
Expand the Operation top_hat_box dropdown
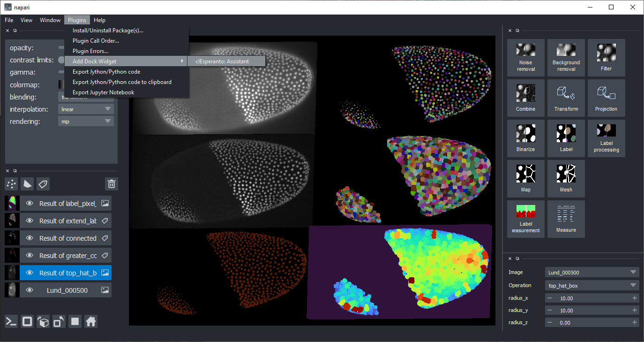coord(592,285)
